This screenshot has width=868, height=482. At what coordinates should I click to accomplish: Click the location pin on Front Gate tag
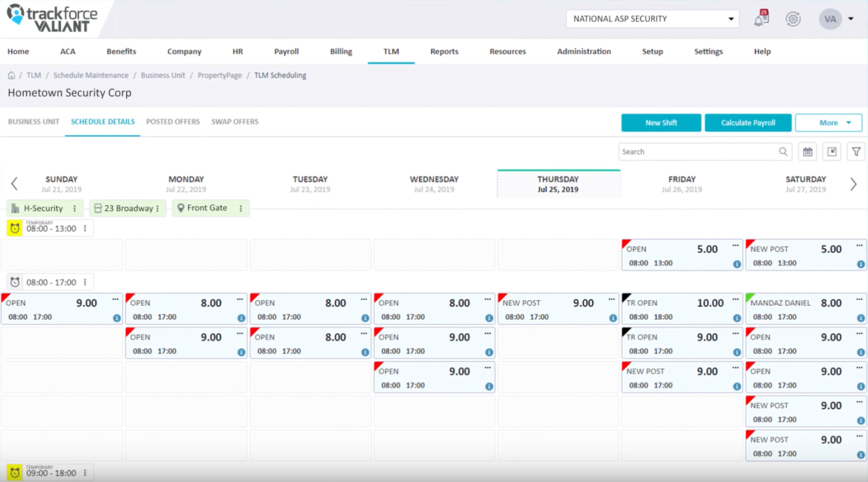tap(181, 208)
